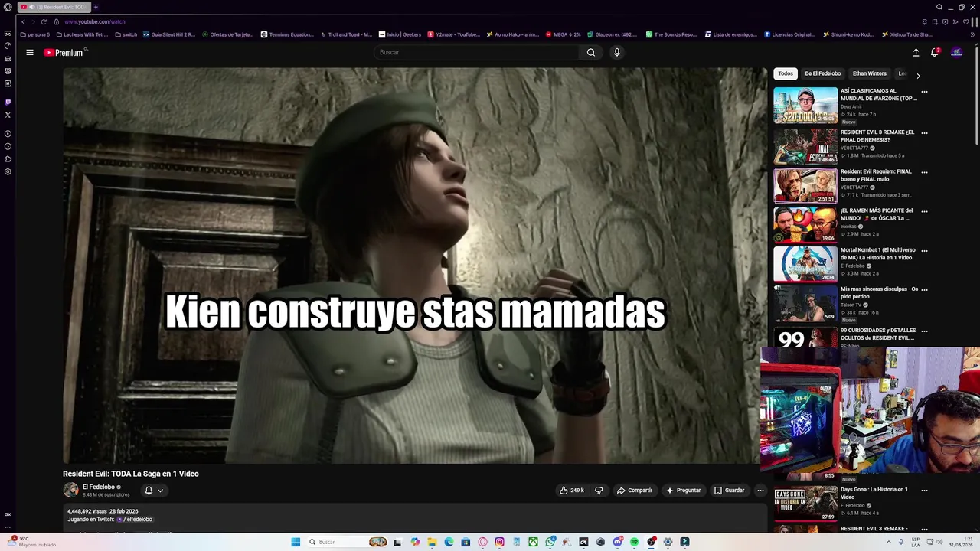Open the YouTube create/upload icon

[916, 52]
